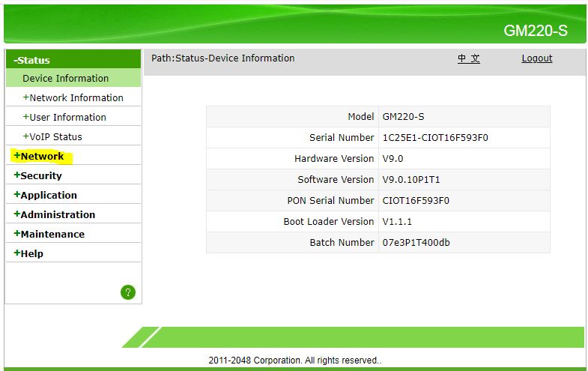588x371 pixels.
Task: Select serial number 1C25E1-CIOT16F593F0
Action: point(435,138)
